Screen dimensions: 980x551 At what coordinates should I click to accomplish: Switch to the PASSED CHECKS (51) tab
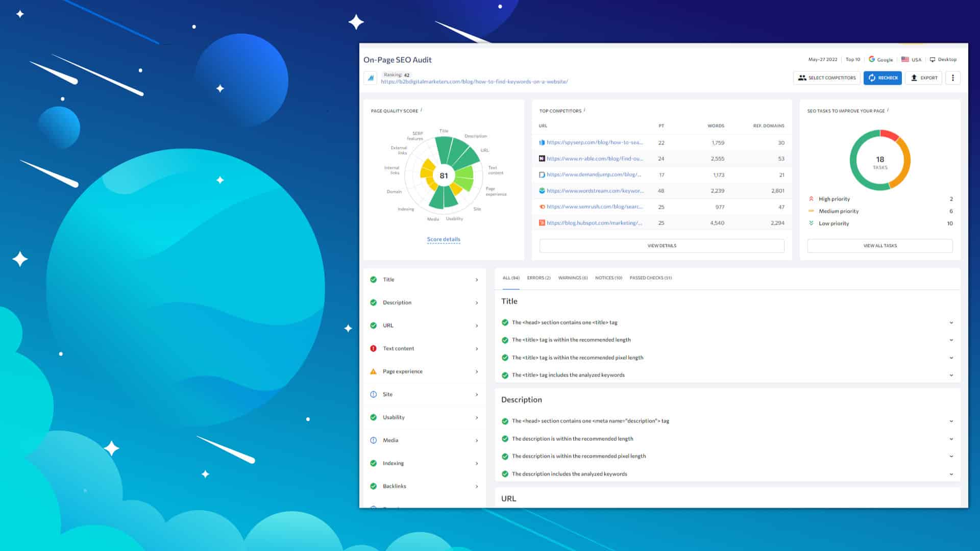(650, 278)
